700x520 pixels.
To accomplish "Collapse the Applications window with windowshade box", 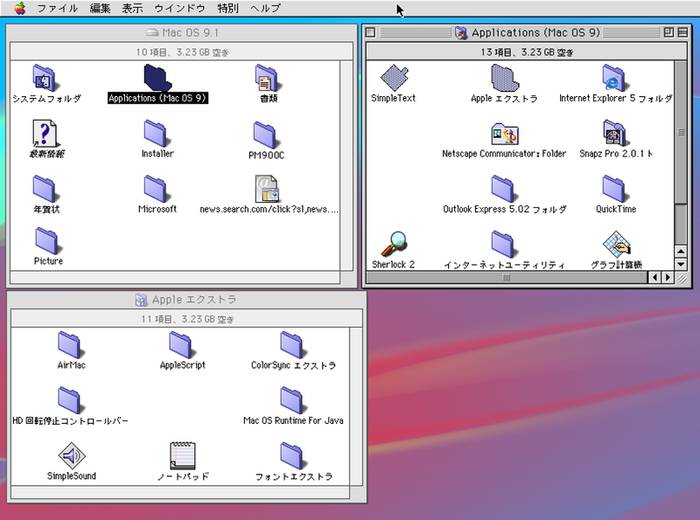I will click(683, 32).
